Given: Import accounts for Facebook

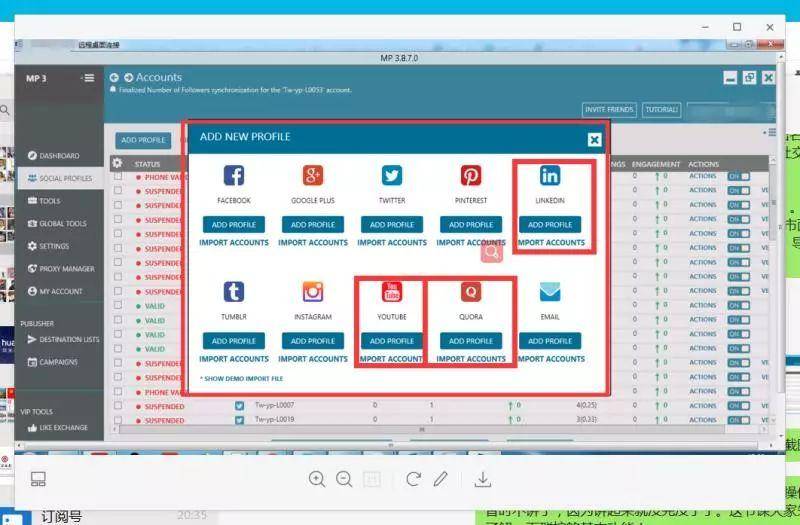Looking at the screenshot, I should point(234,243).
